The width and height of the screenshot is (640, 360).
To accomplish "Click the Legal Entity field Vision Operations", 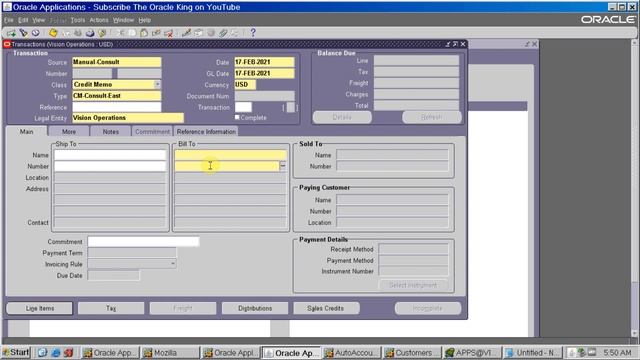I will coord(128,118).
